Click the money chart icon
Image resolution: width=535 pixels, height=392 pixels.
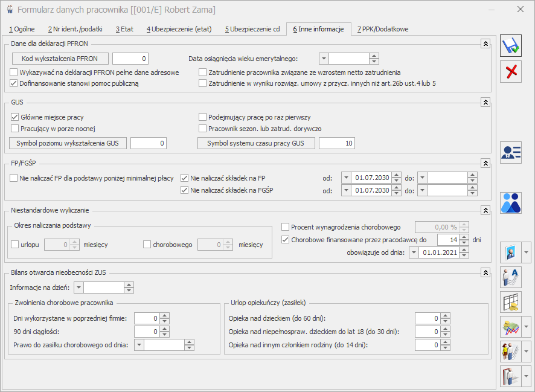coord(511,327)
